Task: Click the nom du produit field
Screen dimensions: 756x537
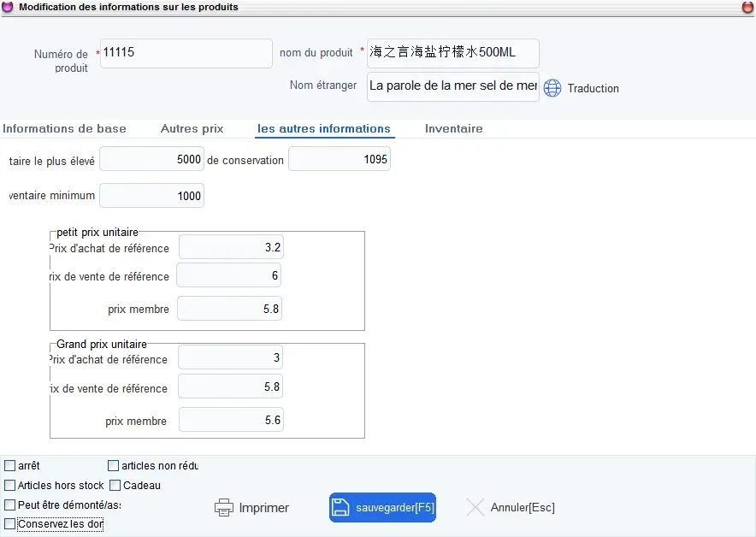Action: [x=453, y=53]
